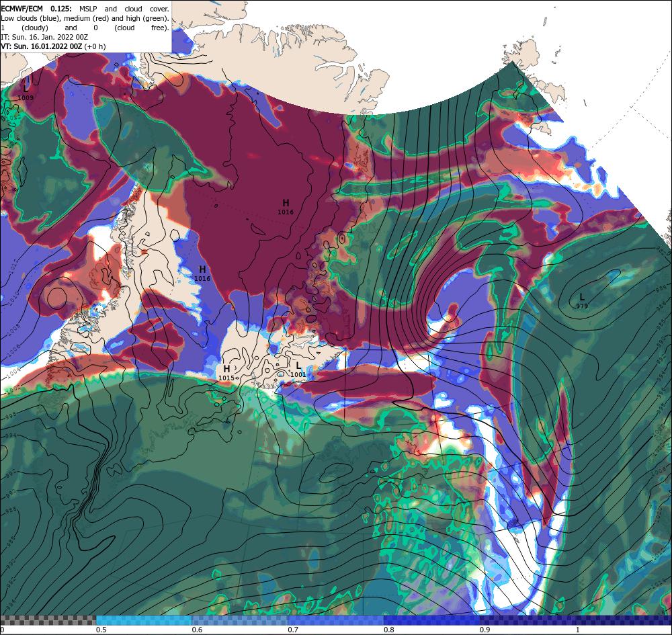Click the gray checkered 0 to 0.5 colorbar segment
This screenshot has height=635, width=672.
click(x=48, y=620)
